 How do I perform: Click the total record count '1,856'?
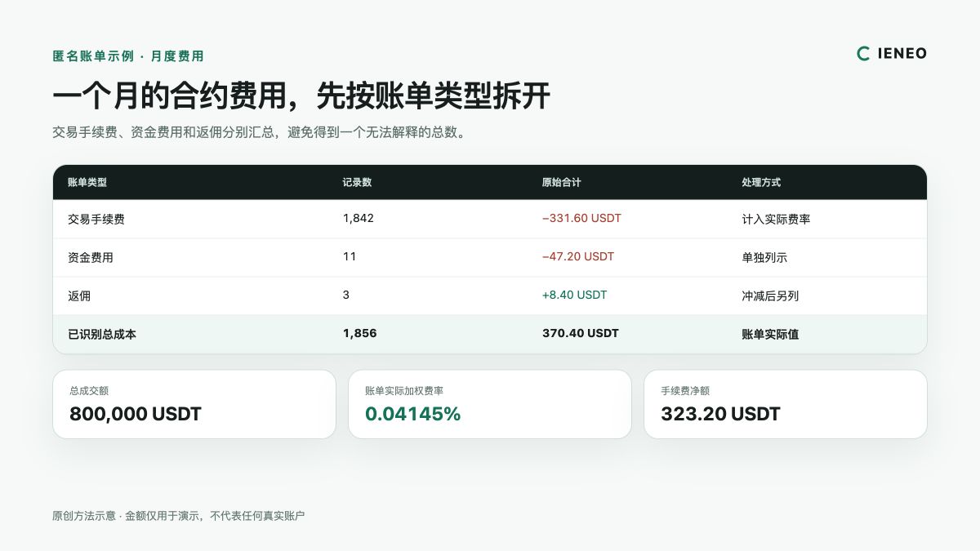click(x=360, y=333)
